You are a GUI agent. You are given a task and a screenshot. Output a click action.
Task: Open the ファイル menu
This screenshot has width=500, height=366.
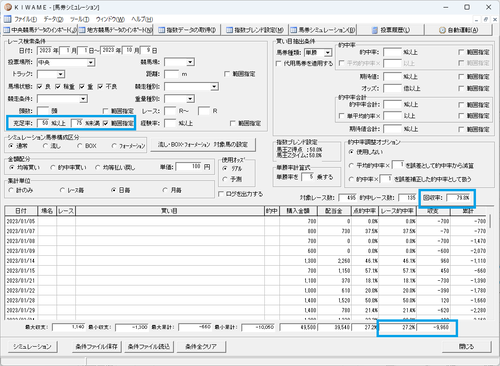[26, 19]
